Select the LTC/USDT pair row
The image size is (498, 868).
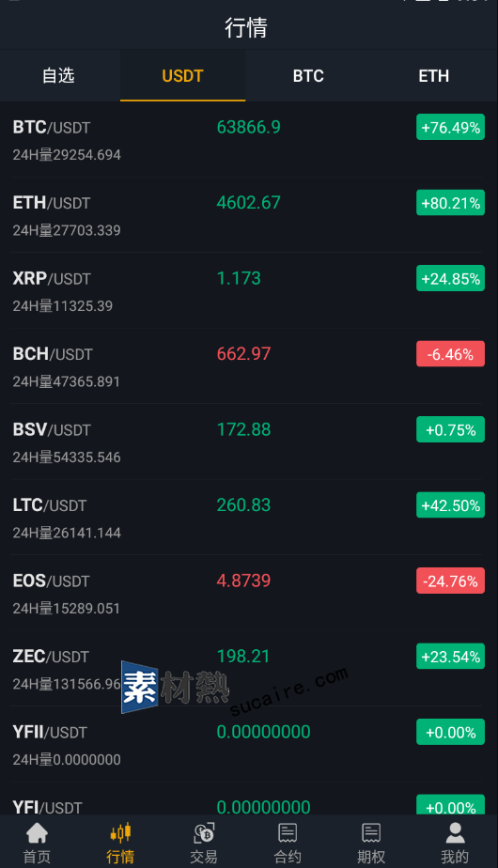tap(249, 518)
